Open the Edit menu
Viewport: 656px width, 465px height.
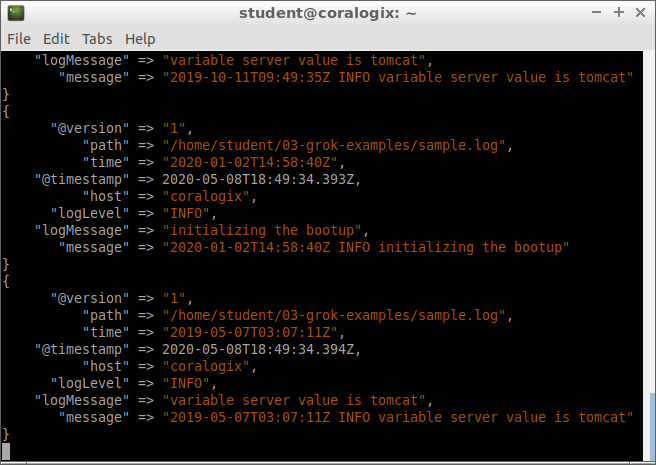coord(56,39)
